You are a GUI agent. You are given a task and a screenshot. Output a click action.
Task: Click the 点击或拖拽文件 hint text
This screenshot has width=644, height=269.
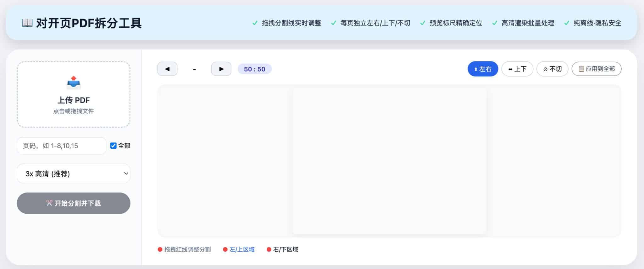pyautogui.click(x=74, y=111)
